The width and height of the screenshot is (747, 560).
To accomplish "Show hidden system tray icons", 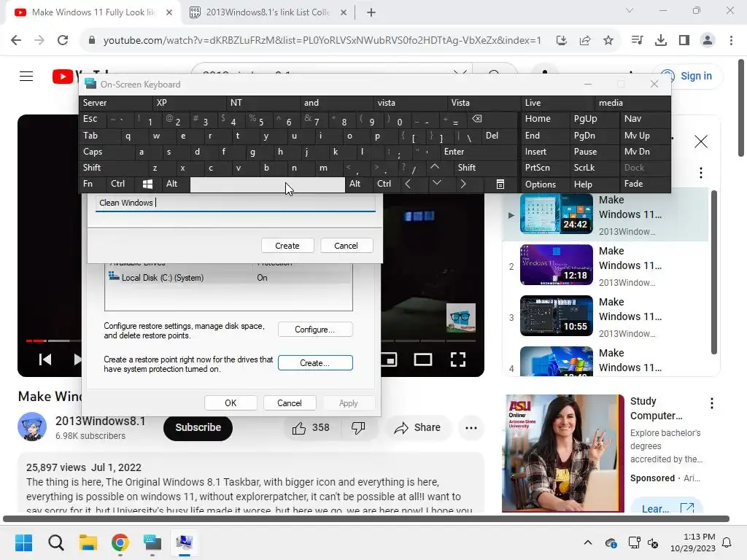I will tap(588, 542).
